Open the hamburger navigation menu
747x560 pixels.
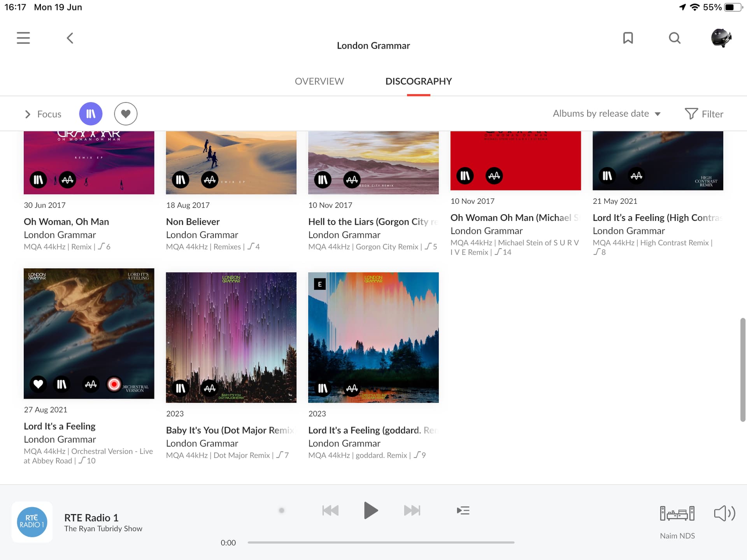point(23,38)
